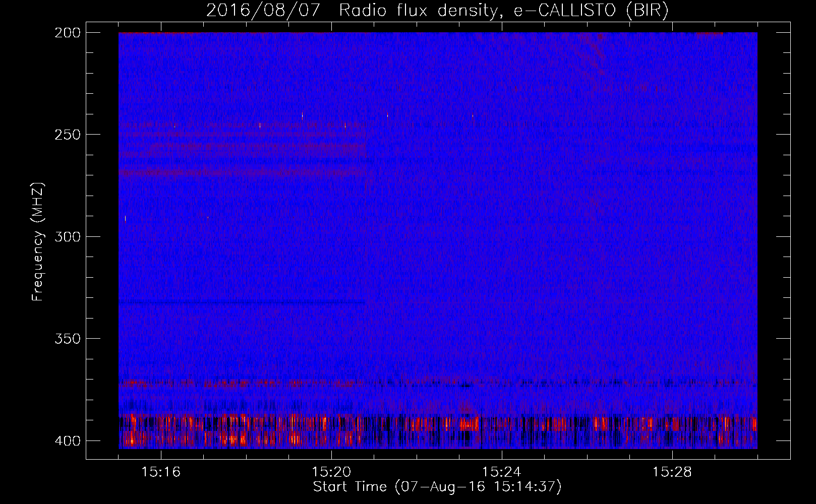Click the 200 frequency tick label

(x=67, y=33)
